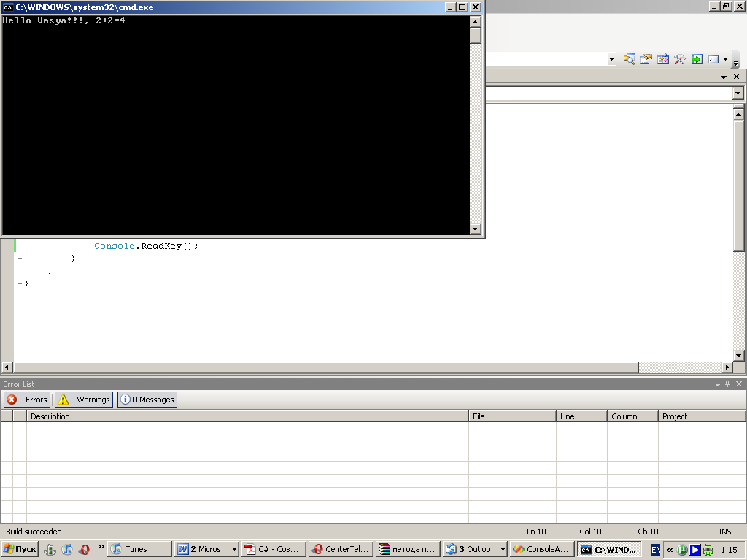Click green network tray icon
This screenshot has width=747, height=560.
(x=708, y=550)
